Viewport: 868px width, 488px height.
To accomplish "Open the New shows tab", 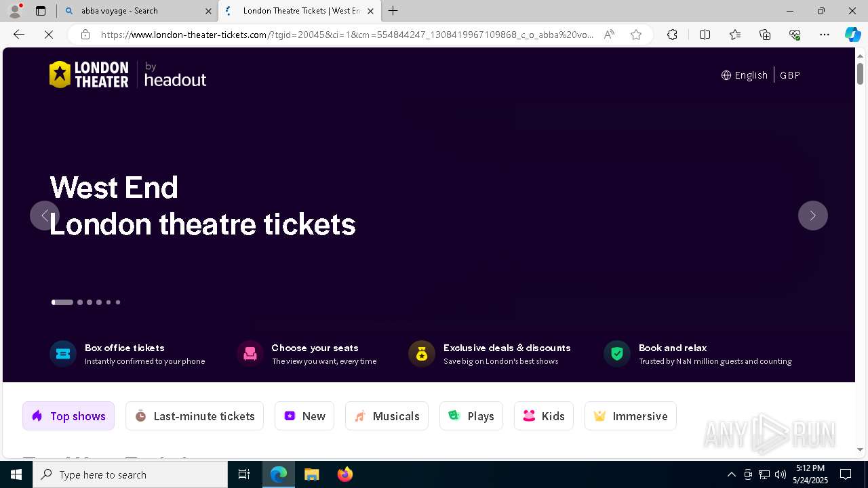I will 304,416.
